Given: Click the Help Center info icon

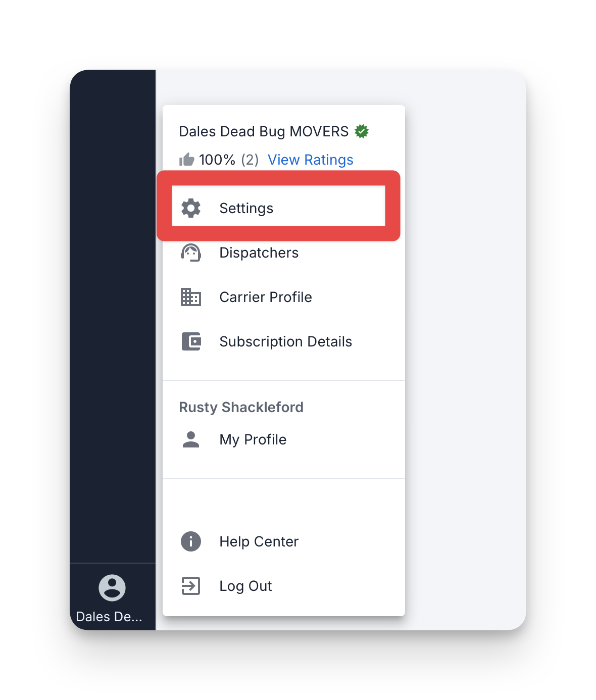Looking at the screenshot, I should [191, 541].
